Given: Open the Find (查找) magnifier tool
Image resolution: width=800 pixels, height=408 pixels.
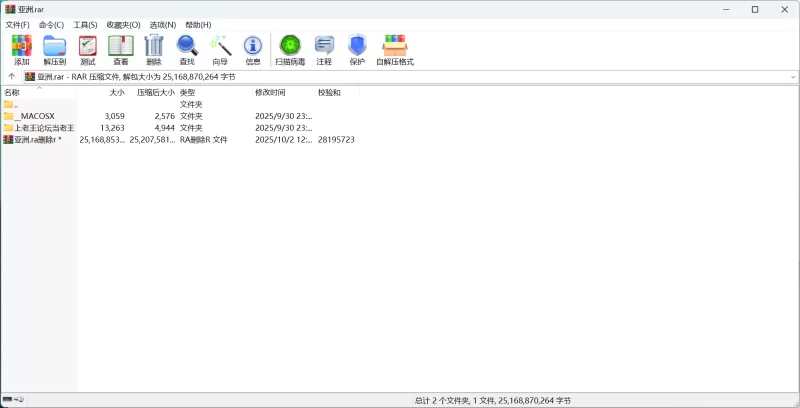Looking at the screenshot, I should (187, 48).
